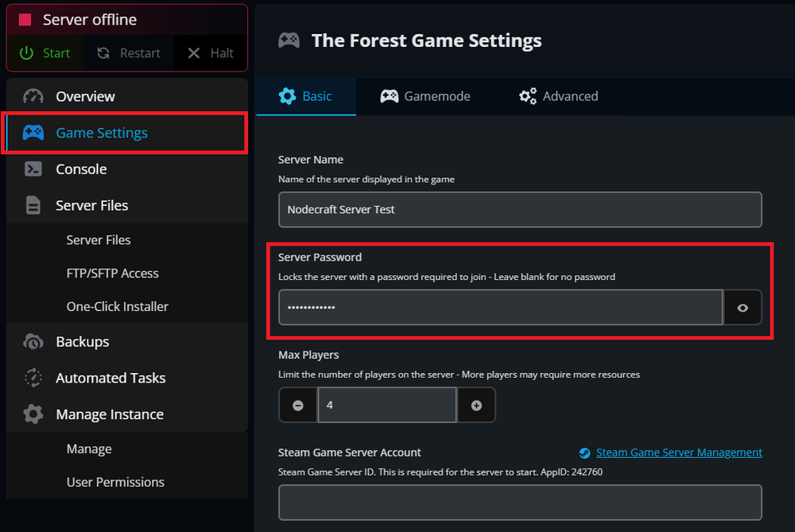Start the server

point(45,52)
